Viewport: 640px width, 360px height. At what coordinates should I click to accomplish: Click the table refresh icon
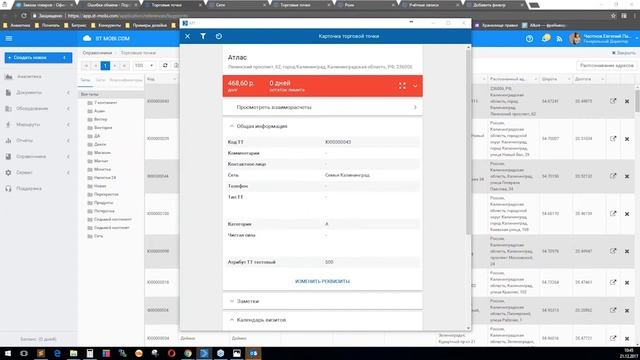pos(165,66)
